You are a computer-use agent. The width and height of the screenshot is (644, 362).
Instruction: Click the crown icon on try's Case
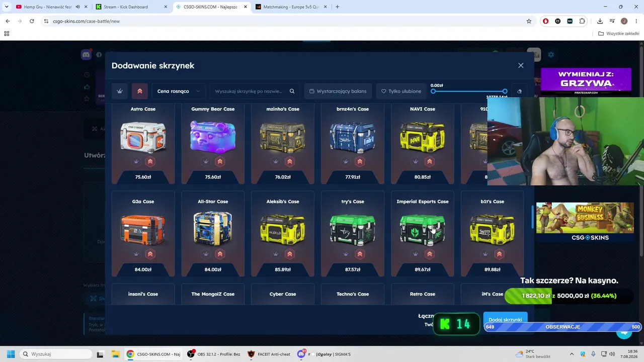(x=346, y=254)
